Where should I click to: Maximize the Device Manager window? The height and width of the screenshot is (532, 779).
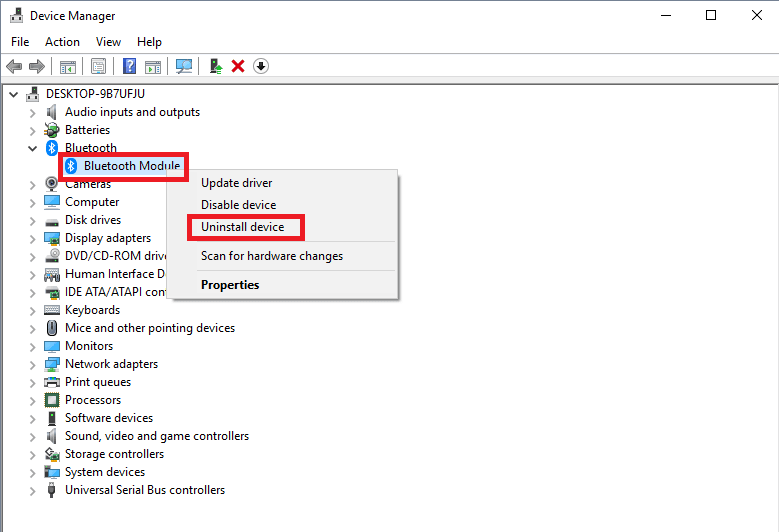click(711, 15)
